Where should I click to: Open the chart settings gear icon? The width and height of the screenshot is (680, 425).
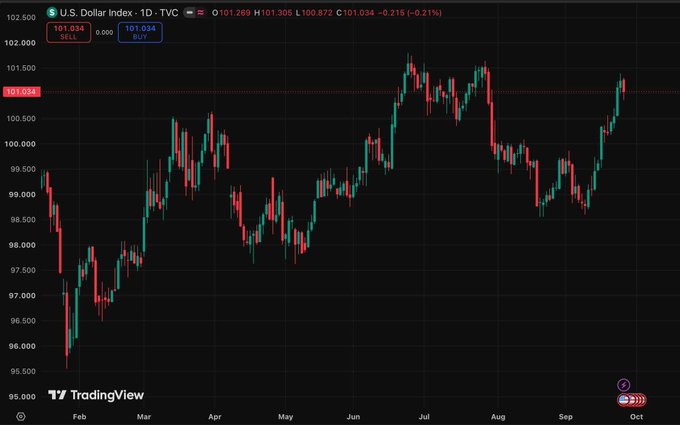click(x=21, y=417)
